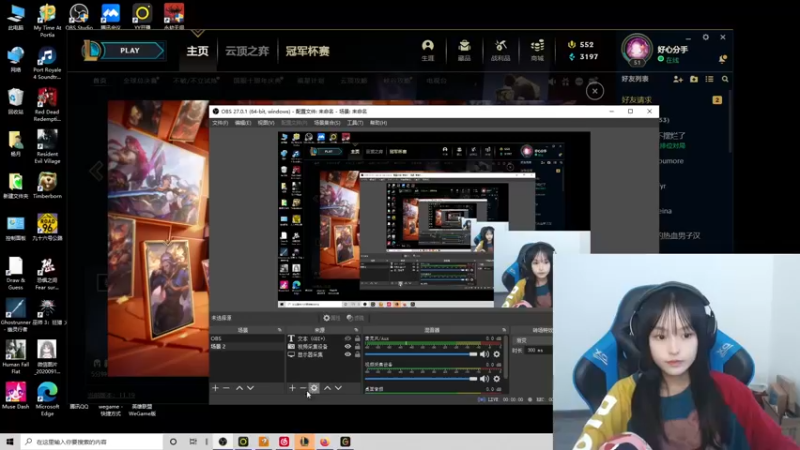Open the 生涯 profile icon
Screen dimensions: 800x450
coord(428,51)
